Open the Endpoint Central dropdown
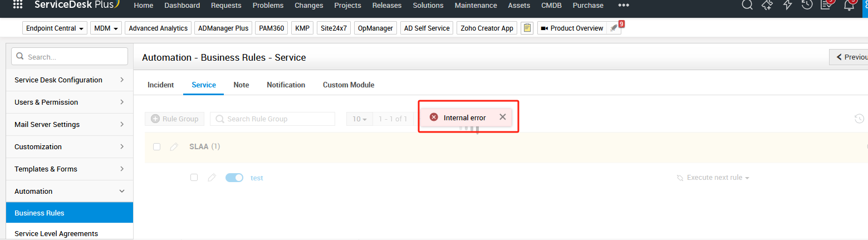Viewport: 868px width, 240px height. pyautogui.click(x=55, y=28)
